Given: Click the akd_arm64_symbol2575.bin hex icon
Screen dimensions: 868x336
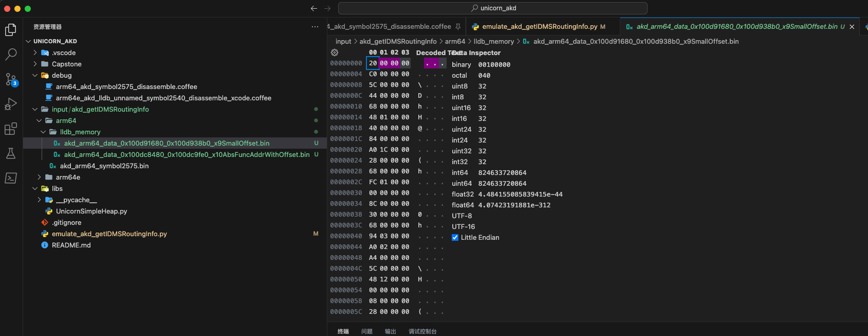Looking at the screenshot, I should [53, 166].
